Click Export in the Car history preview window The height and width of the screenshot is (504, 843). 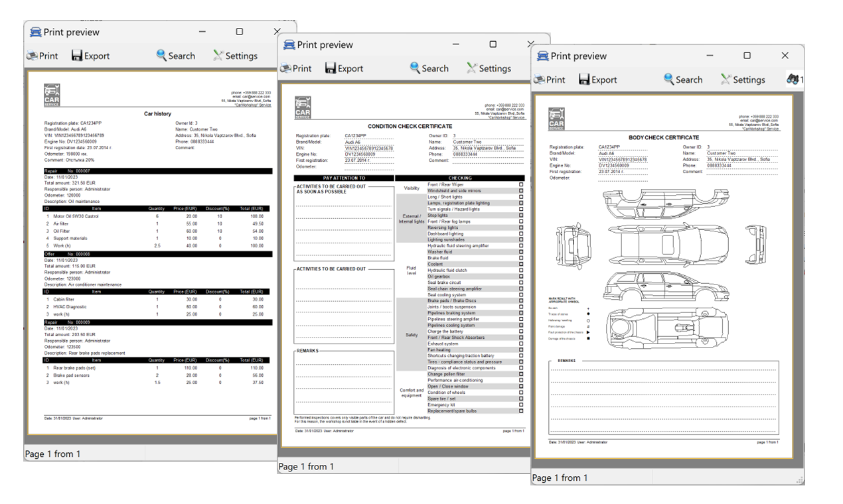click(90, 56)
